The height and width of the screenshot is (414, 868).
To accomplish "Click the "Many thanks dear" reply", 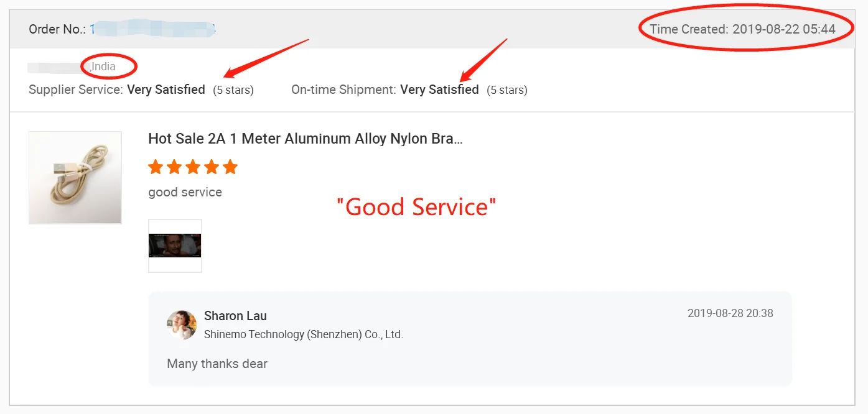I will coord(217,364).
